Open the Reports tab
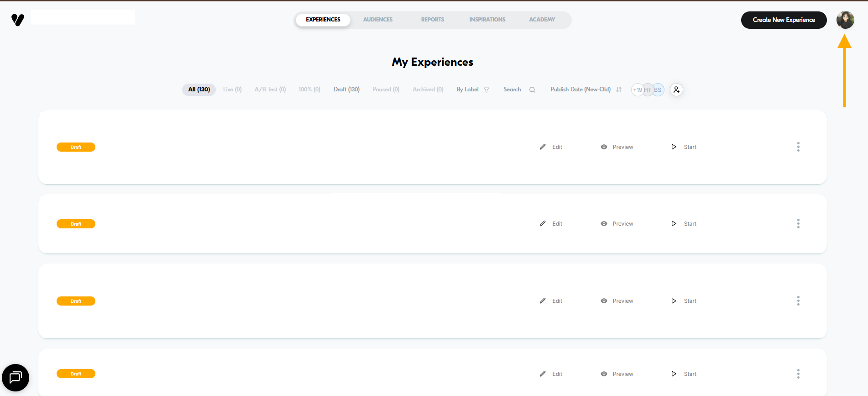 pos(432,20)
